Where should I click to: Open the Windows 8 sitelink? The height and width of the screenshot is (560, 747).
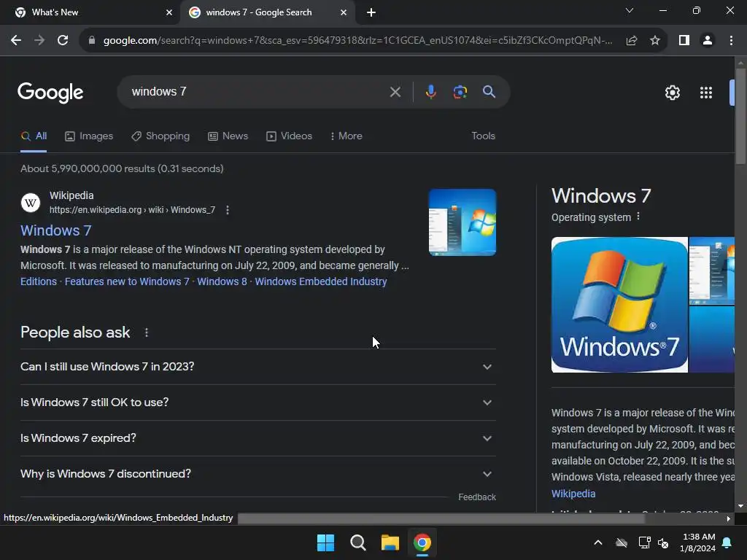(x=222, y=281)
